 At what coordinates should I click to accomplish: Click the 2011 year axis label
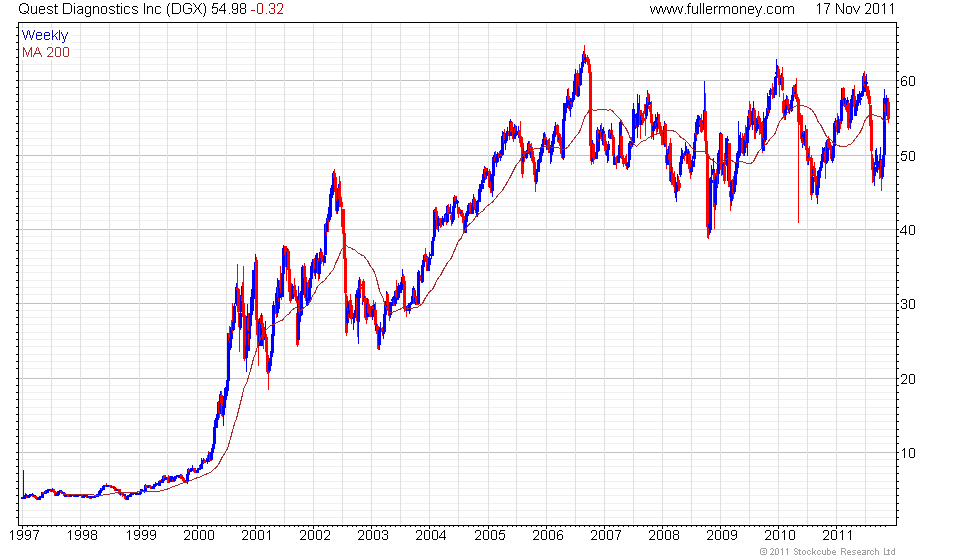(838, 535)
